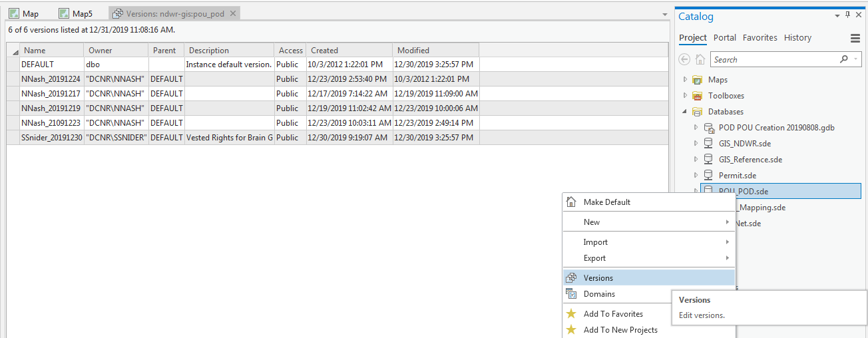Open the Catalog hamburger menu

855,38
